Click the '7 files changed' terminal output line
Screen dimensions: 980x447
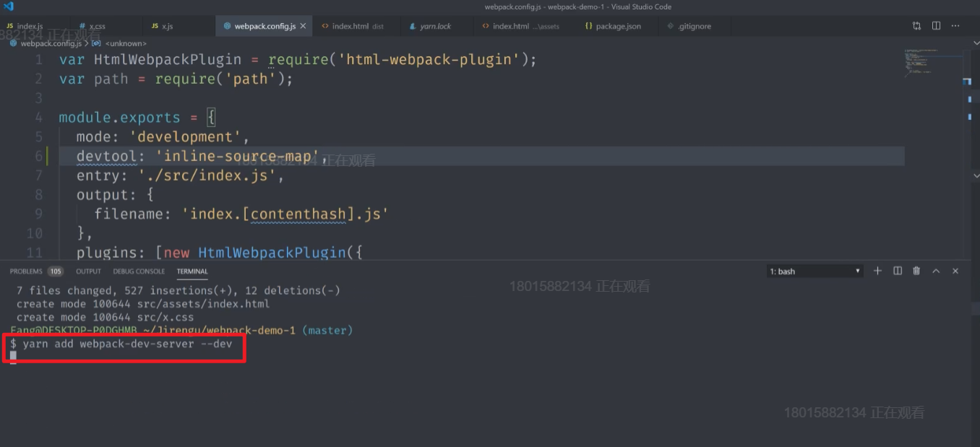pyautogui.click(x=179, y=290)
